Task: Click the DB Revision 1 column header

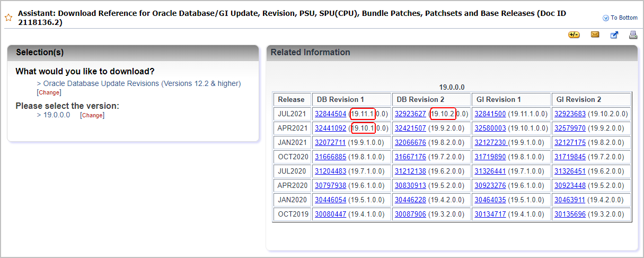Action: click(351, 99)
